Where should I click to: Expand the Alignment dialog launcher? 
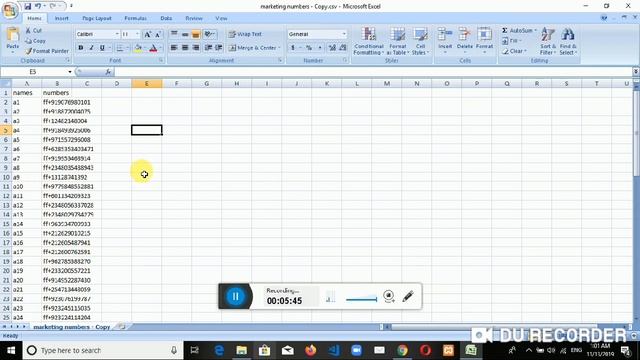click(x=280, y=60)
